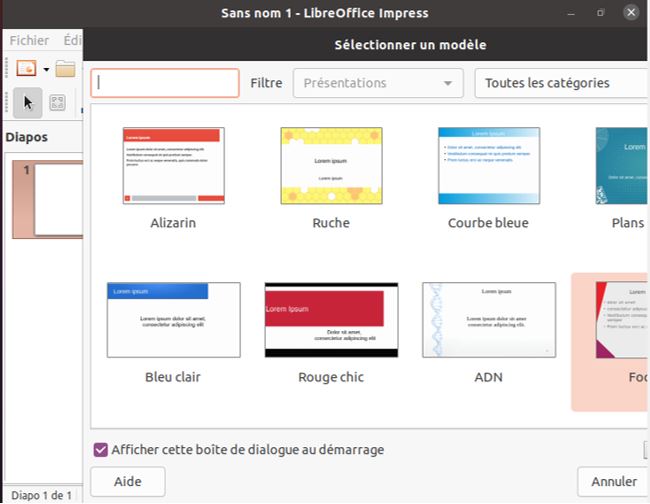Image resolution: width=650 pixels, height=504 pixels.
Task: Select slide 1 in the Diapos panel
Action: pos(45,199)
